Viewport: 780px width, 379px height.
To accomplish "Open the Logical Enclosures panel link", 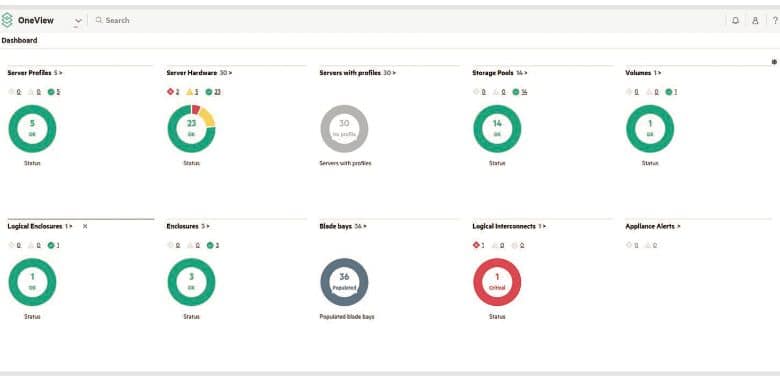I will click(x=40, y=226).
